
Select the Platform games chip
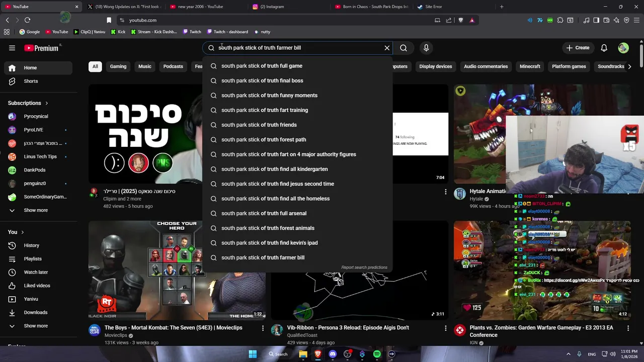[x=569, y=66]
